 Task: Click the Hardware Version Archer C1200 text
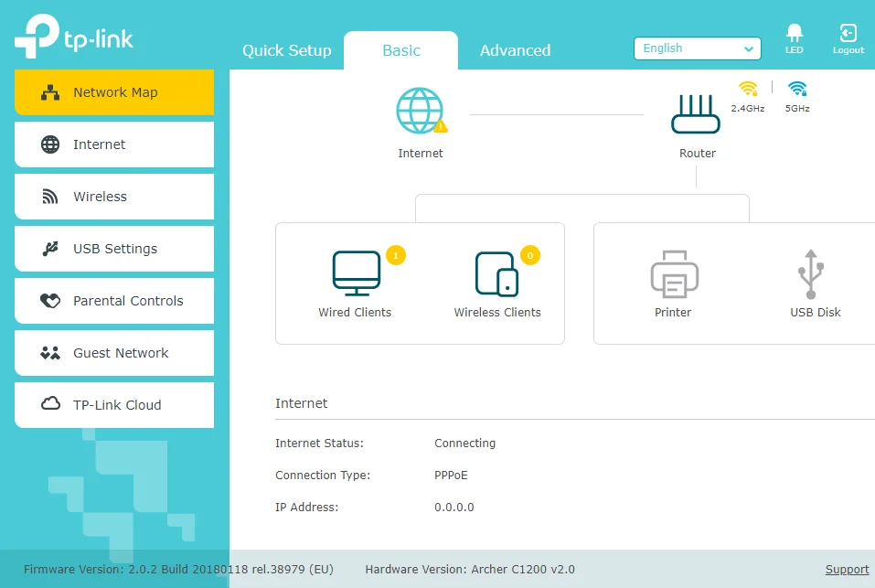tap(470, 569)
